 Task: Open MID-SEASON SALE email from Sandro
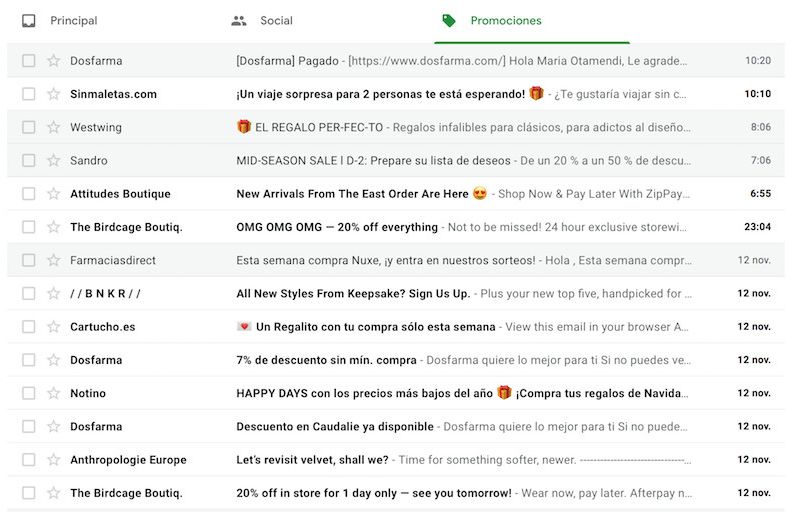(x=373, y=160)
